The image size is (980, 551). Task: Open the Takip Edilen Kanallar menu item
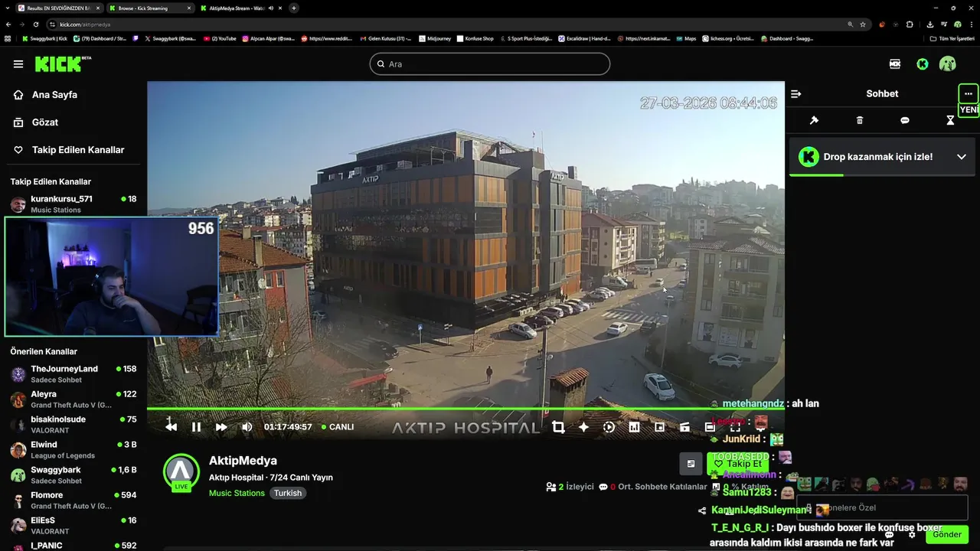(x=69, y=150)
